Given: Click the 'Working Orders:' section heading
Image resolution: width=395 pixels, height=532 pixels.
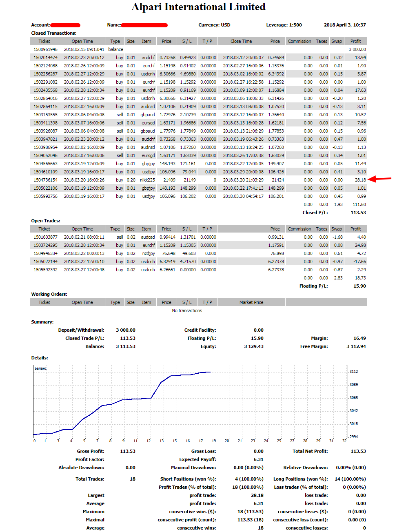Looking at the screenshot, I should tap(49, 294).
